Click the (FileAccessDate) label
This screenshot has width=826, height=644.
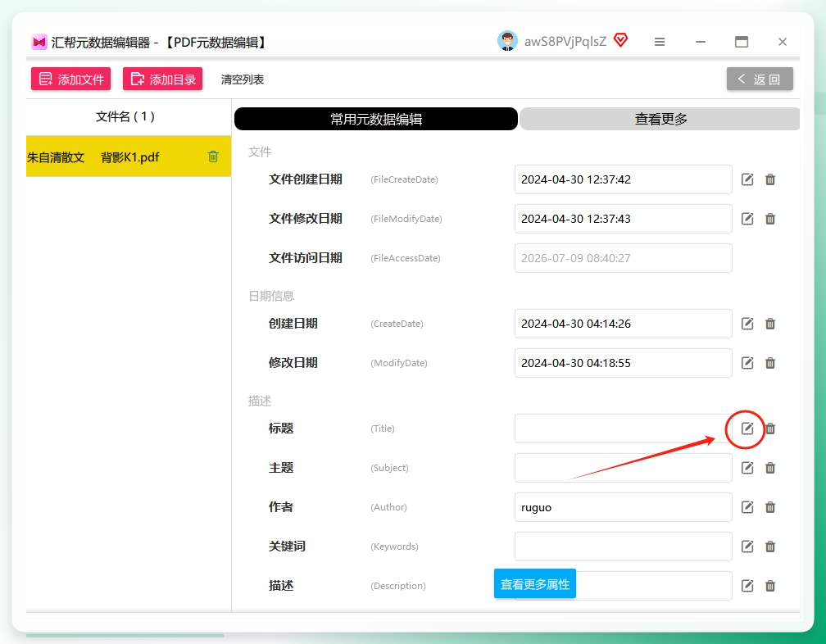[x=405, y=258]
